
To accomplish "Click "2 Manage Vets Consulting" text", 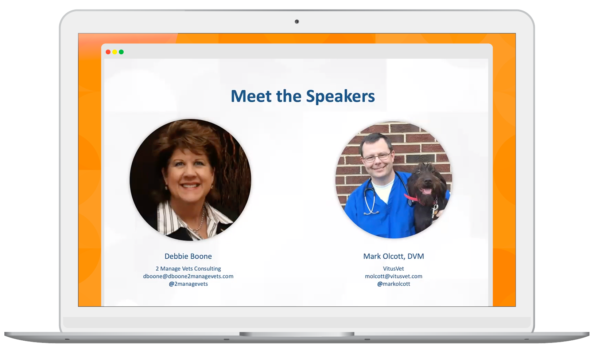I will (x=188, y=269).
